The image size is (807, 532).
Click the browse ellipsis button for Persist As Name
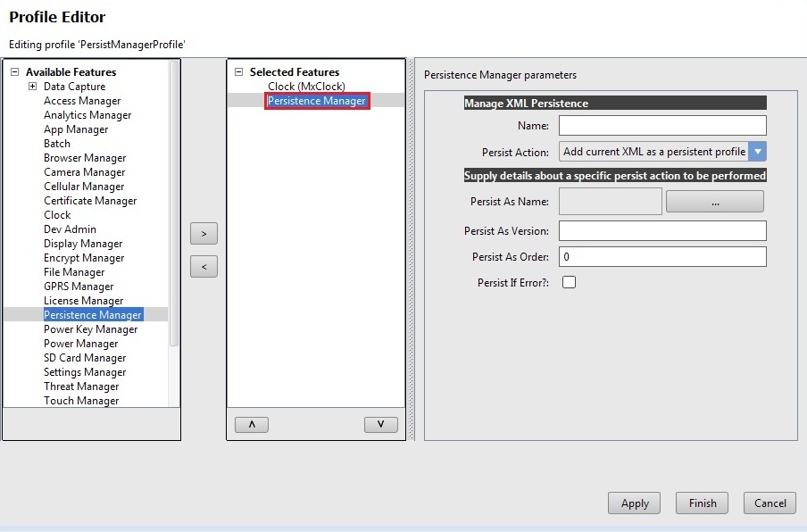click(714, 202)
